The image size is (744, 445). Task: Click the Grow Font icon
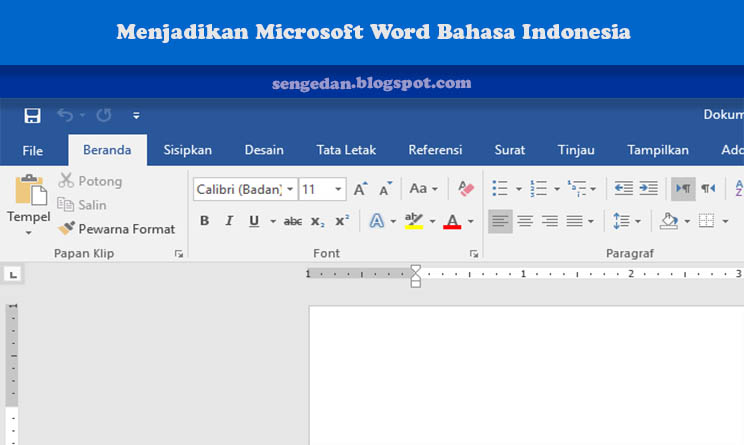click(361, 189)
